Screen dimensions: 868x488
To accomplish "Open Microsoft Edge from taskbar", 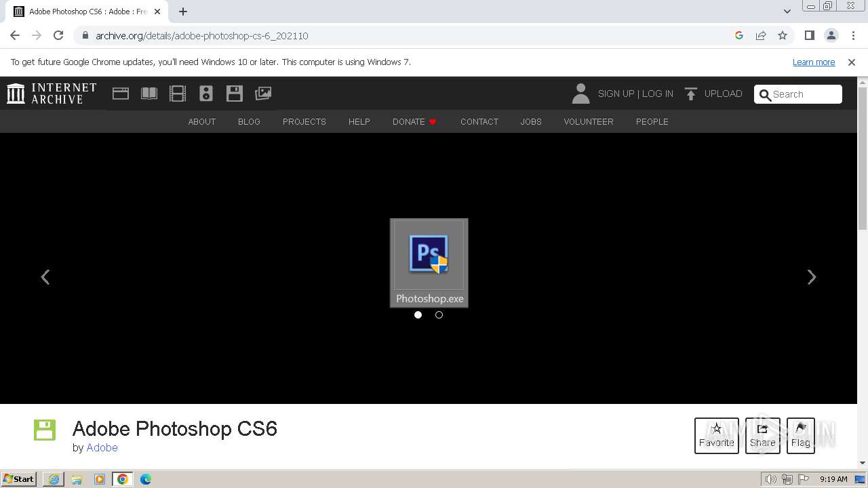I will pos(145,479).
